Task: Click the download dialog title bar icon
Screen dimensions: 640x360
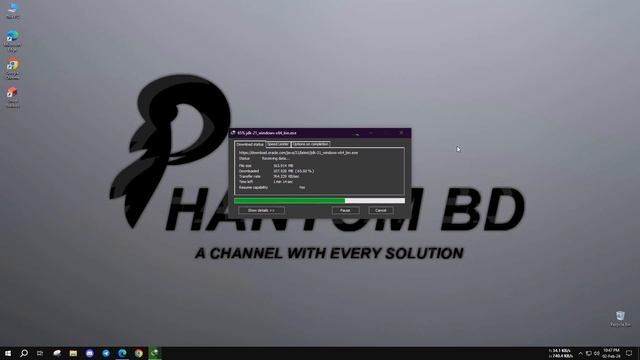Action: (x=233, y=133)
